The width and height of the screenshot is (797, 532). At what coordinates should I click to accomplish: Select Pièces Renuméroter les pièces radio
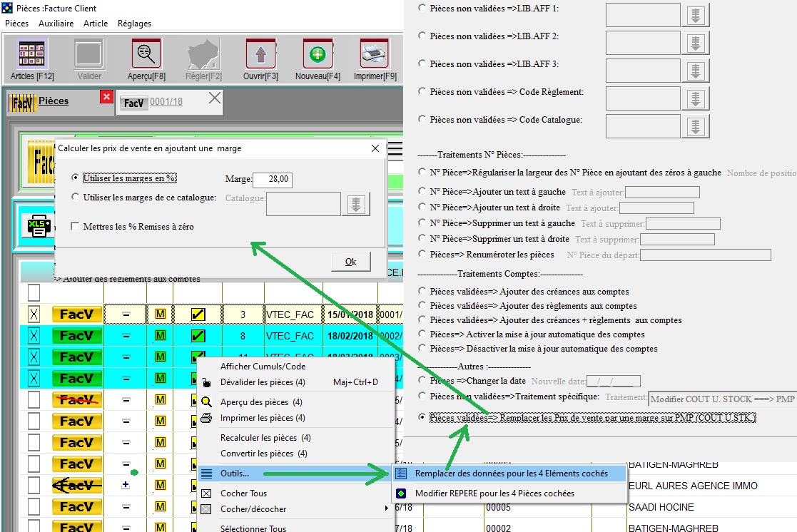coord(422,254)
